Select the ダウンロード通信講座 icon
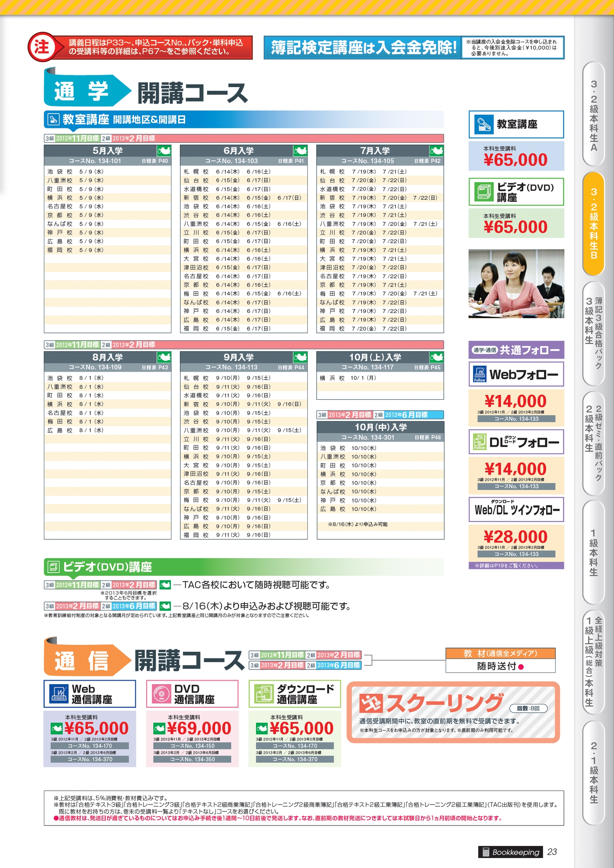Screen dimensions: 614x868 point(264,694)
